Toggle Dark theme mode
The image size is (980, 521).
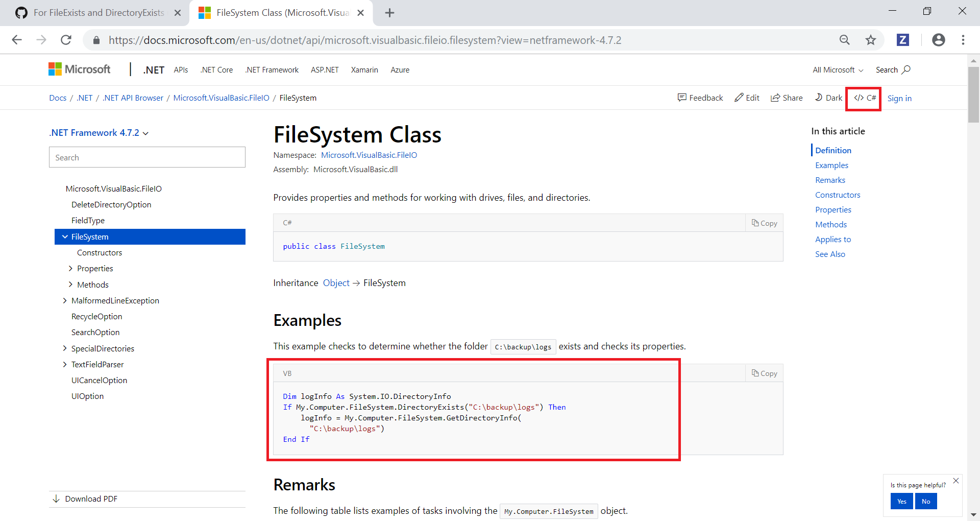click(828, 98)
